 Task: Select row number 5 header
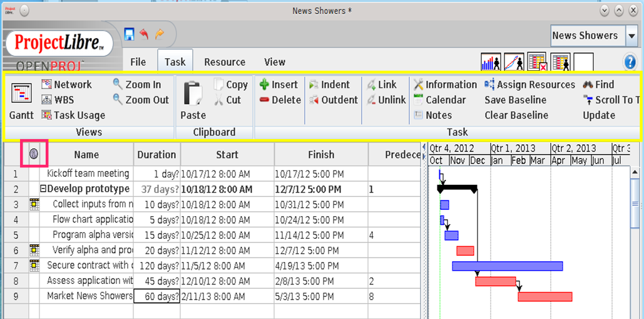[16, 235]
